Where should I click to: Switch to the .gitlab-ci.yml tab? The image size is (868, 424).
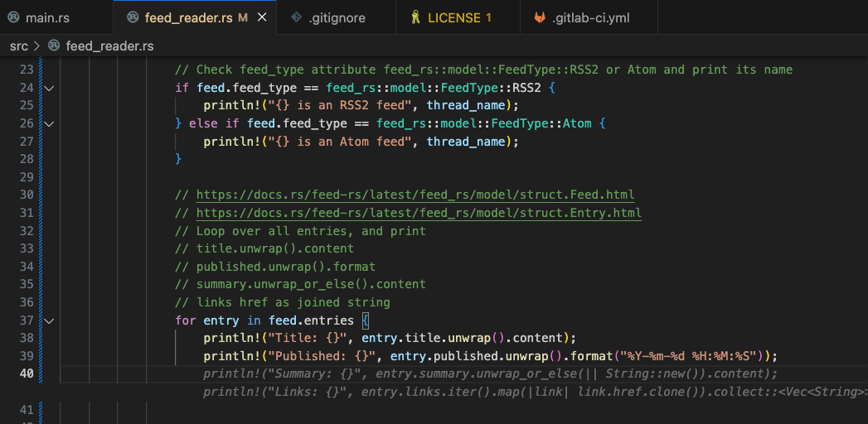[589, 17]
